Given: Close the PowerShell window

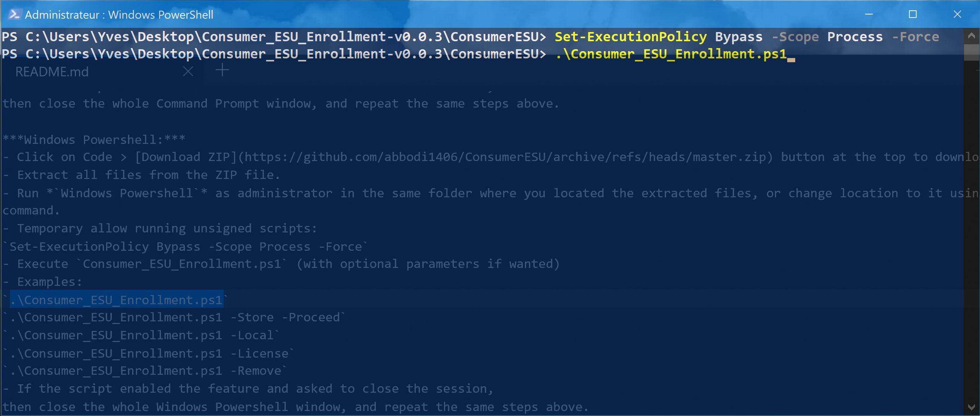Looking at the screenshot, I should tap(957, 15).
